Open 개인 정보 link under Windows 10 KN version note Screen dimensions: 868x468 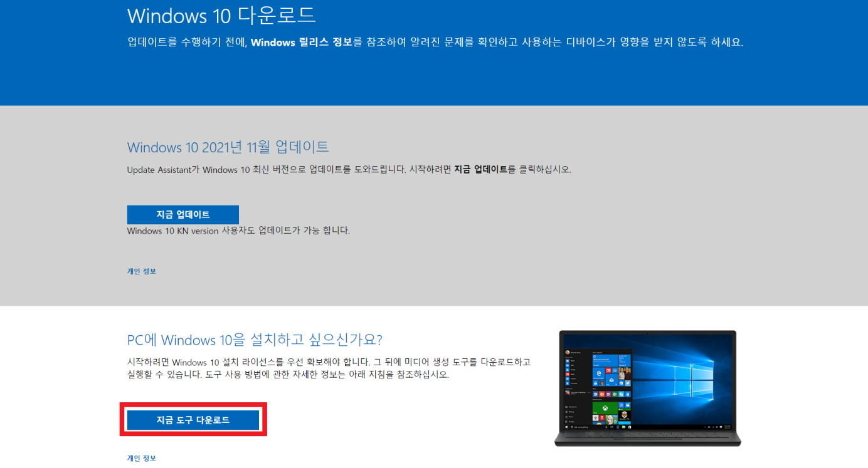click(x=141, y=271)
